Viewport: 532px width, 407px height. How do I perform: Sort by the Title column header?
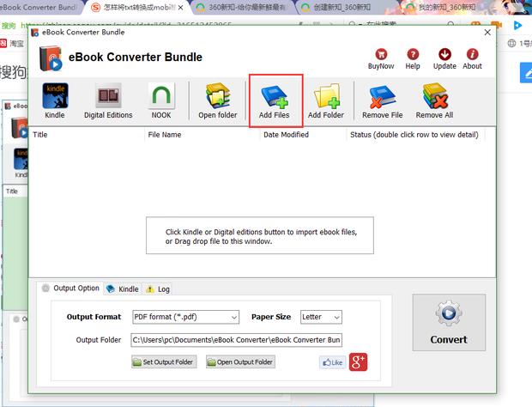coord(88,135)
